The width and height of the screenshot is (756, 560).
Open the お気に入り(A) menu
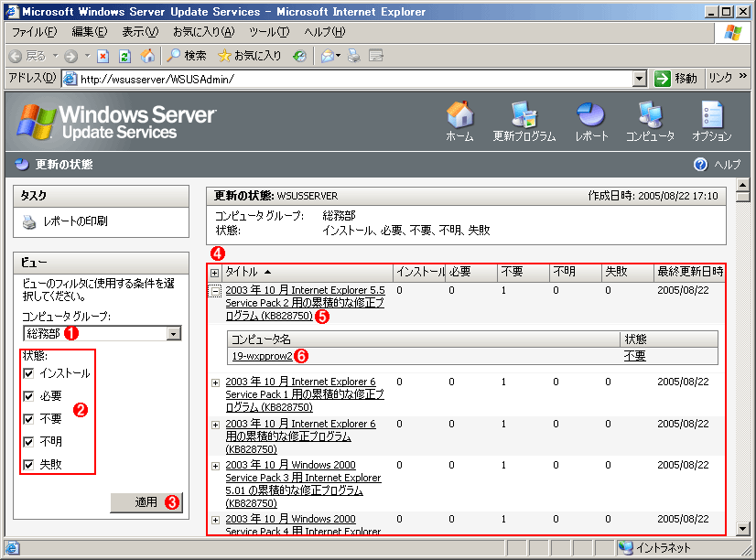(204, 32)
